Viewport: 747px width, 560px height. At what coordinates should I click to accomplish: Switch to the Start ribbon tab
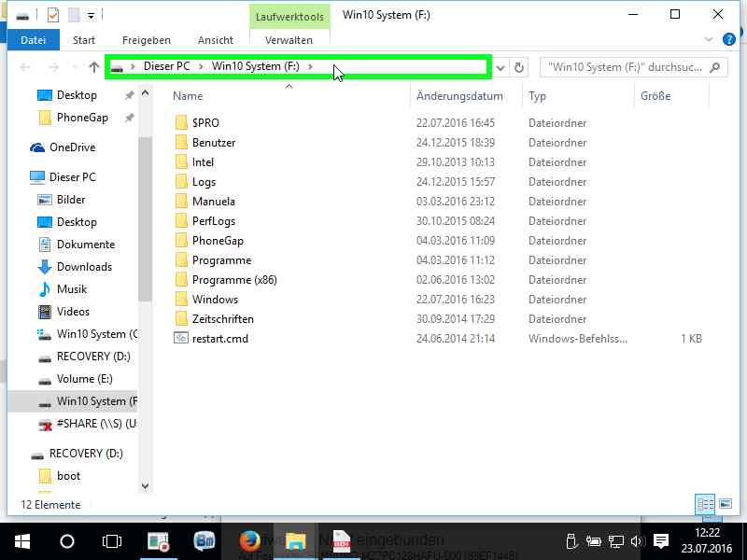(84, 40)
